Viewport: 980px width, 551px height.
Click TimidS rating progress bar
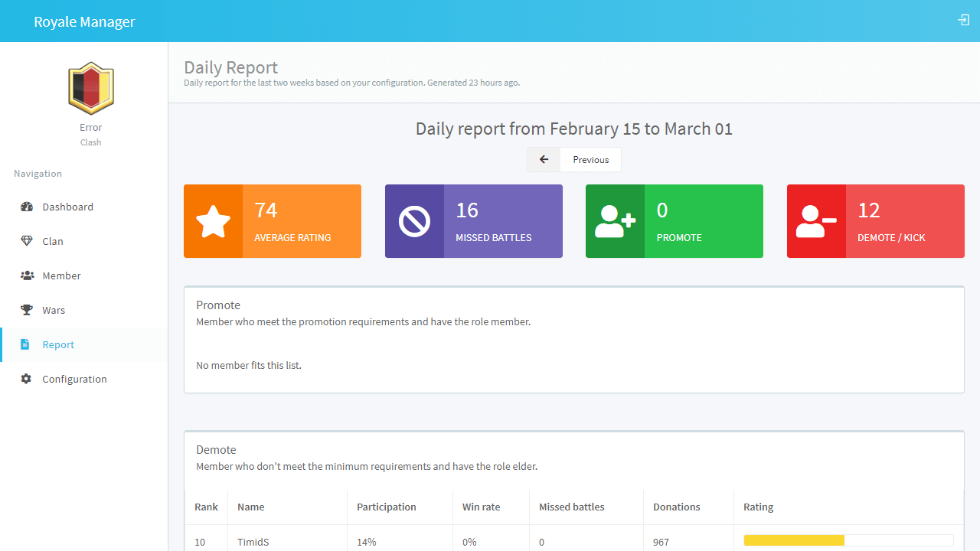[x=848, y=540]
